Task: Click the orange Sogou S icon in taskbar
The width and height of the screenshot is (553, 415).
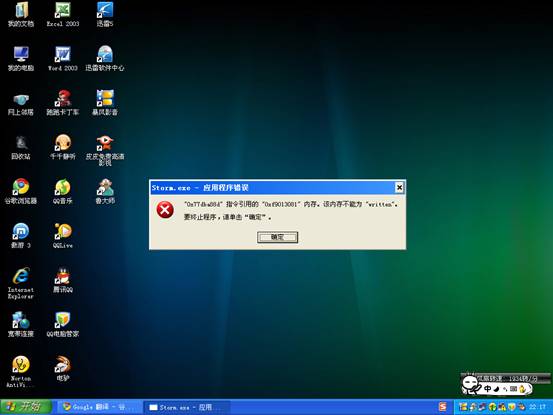Action: pyautogui.click(x=443, y=407)
